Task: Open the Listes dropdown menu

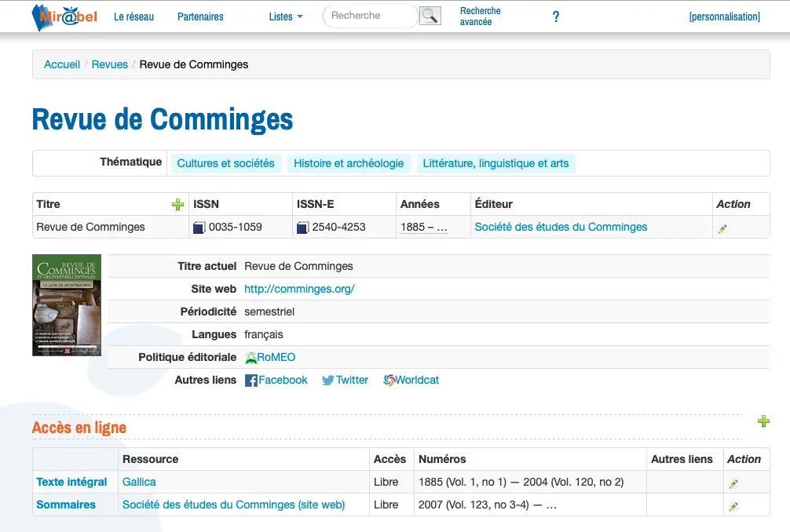Action: (x=285, y=16)
